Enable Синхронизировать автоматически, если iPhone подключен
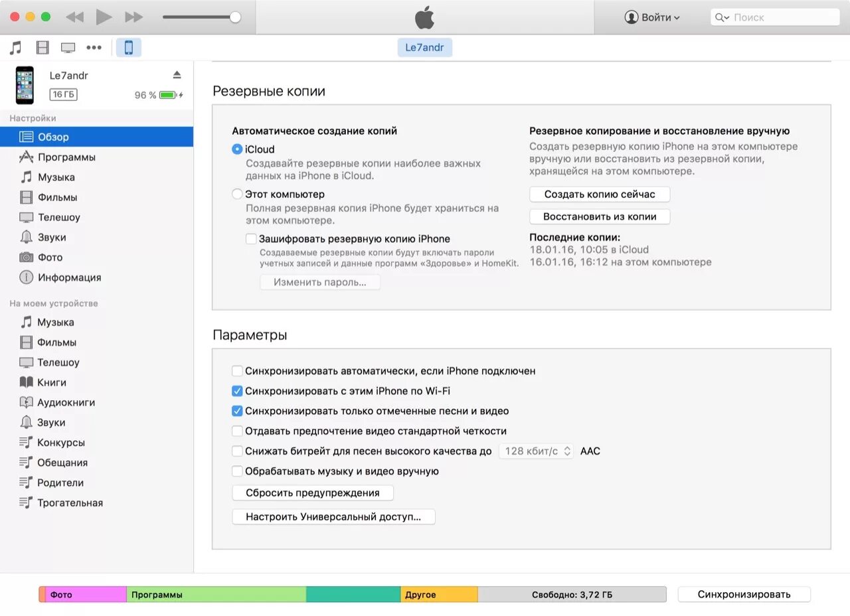Image resolution: width=850 pixels, height=616 pixels. pyautogui.click(x=237, y=371)
